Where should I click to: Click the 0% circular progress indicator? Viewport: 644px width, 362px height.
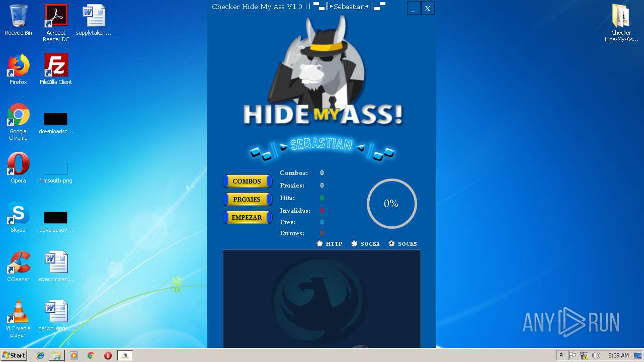point(391,204)
